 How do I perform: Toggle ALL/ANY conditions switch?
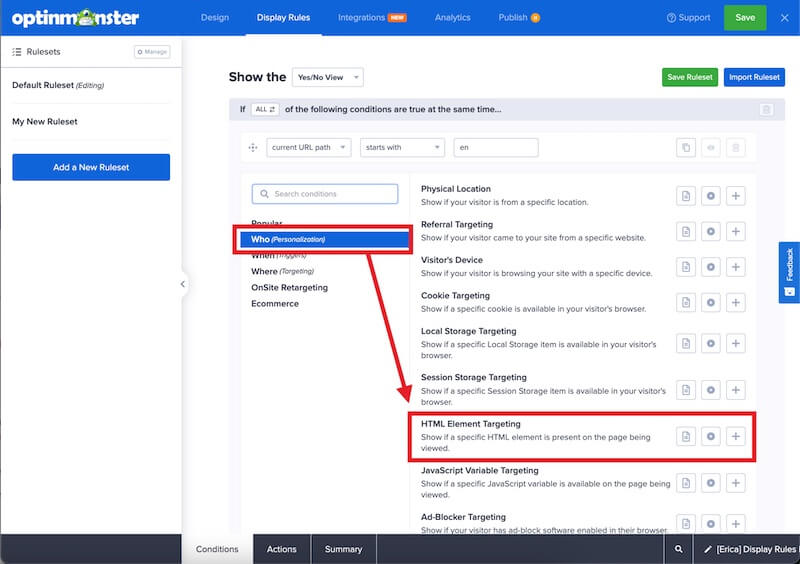click(x=265, y=109)
